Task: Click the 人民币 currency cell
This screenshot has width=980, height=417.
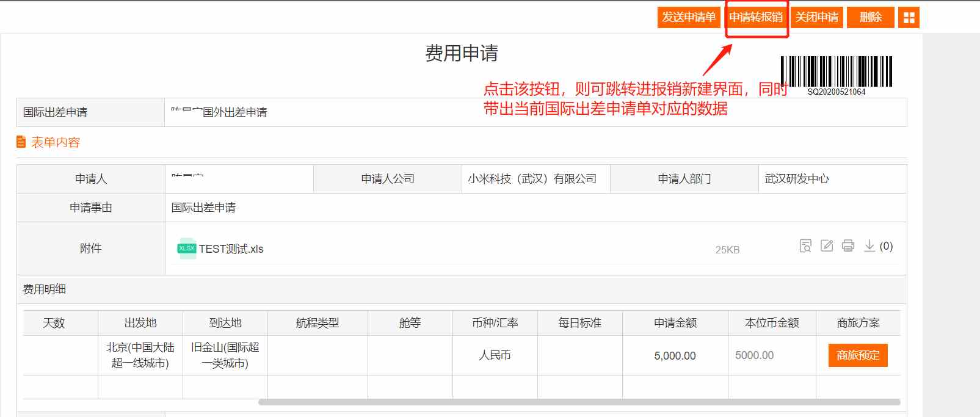Action: coord(495,355)
